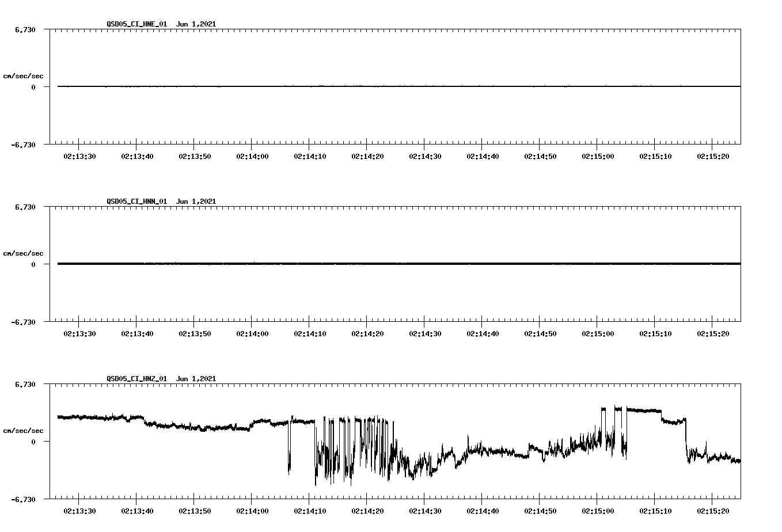
Task: Click the 0 axis label on HNN chart
Action: pyautogui.click(x=33, y=264)
